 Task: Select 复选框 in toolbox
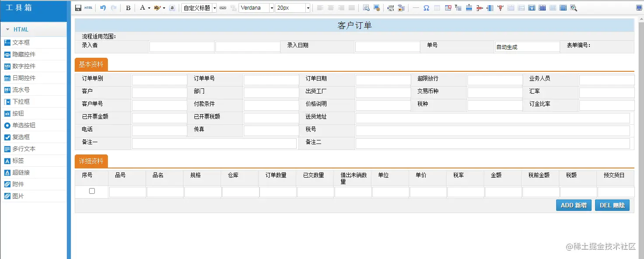34,137
